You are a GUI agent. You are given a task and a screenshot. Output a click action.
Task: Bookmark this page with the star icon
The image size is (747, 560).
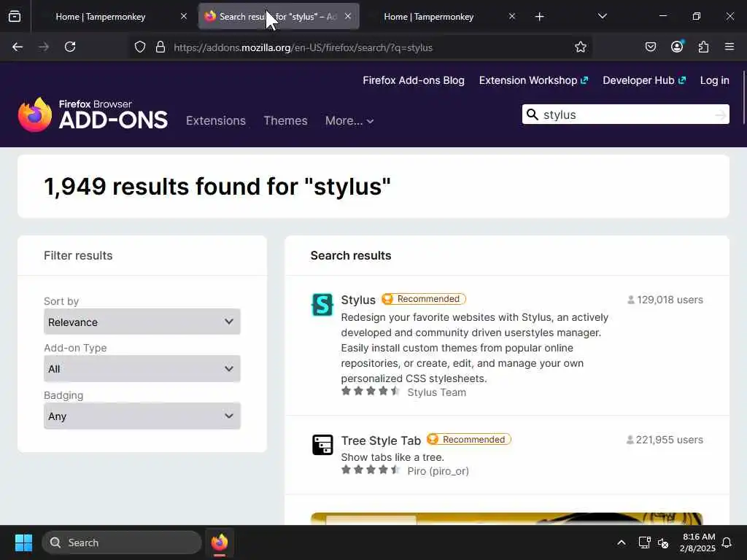pos(580,47)
